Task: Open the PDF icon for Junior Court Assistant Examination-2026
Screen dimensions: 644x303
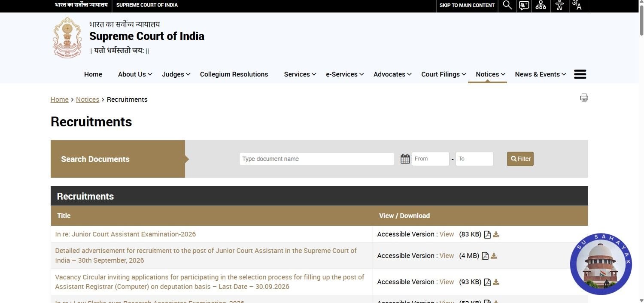Action: [x=487, y=234]
